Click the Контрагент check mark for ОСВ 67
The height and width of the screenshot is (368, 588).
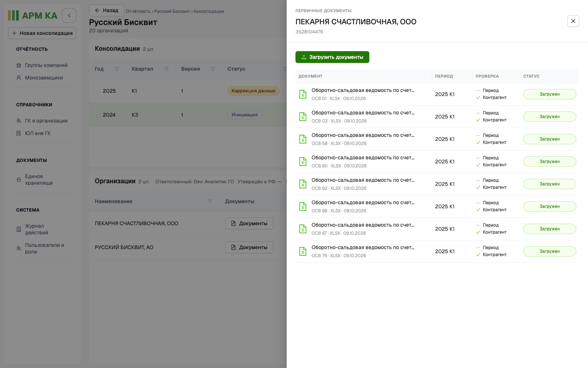point(478,232)
